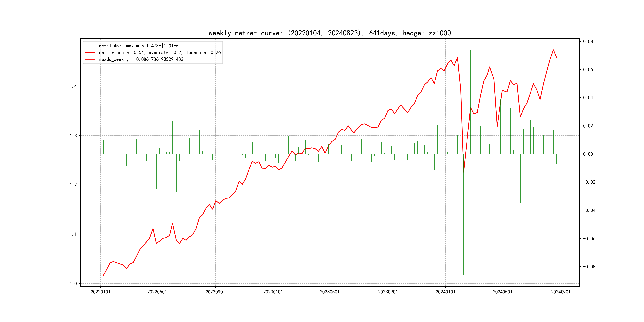Click the 1.0 left axis label
The width and height of the screenshot is (644, 322).
click(x=73, y=283)
